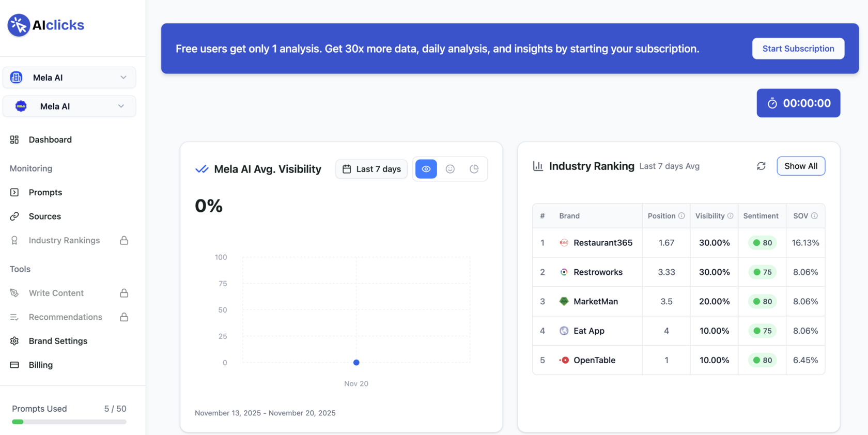Open the Write Content tool

[x=56, y=293]
